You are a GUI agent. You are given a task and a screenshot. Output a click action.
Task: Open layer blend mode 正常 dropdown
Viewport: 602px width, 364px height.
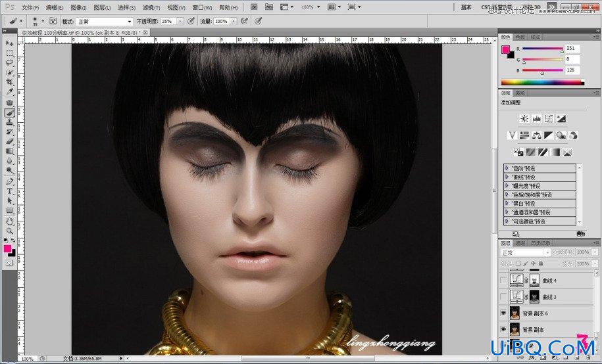526,252
